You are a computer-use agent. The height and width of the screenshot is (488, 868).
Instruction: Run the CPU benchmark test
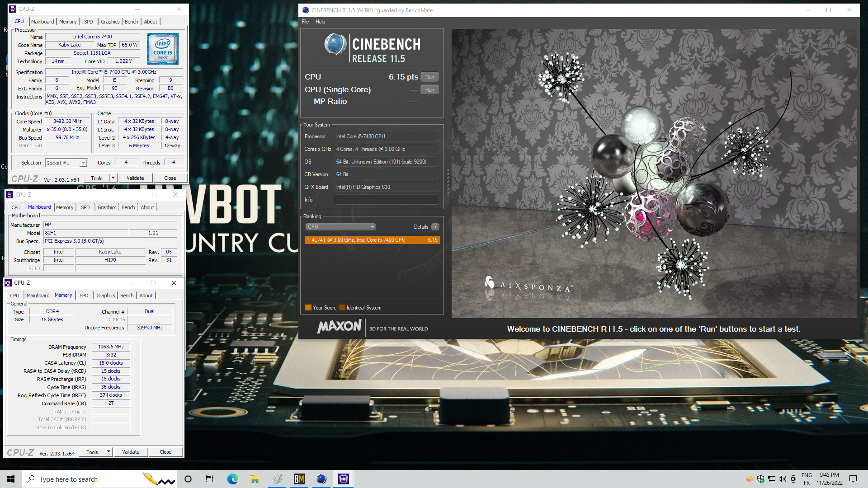[x=430, y=77]
